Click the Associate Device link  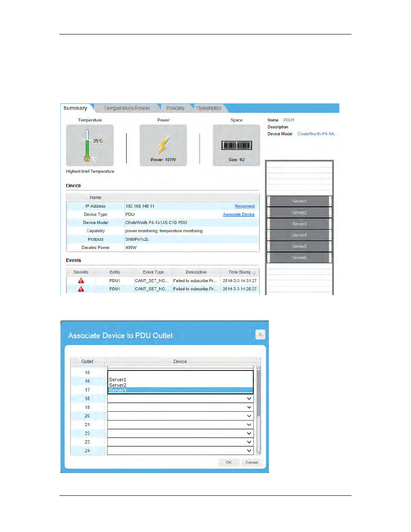tap(239, 215)
